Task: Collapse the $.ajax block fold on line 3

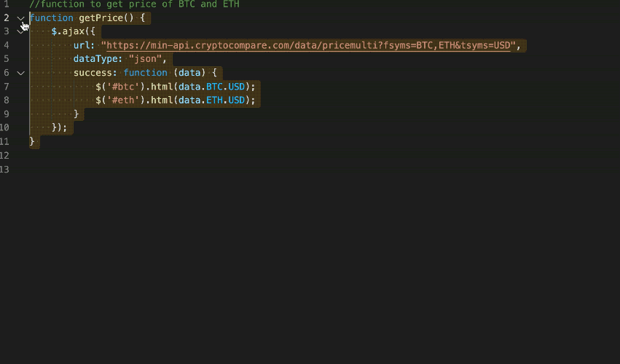Action: tap(20, 31)
